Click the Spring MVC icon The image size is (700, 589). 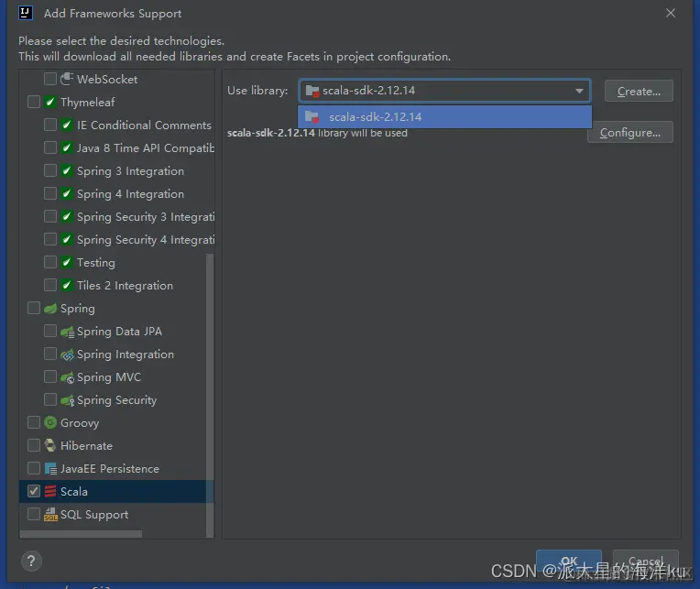click(68, 377)
